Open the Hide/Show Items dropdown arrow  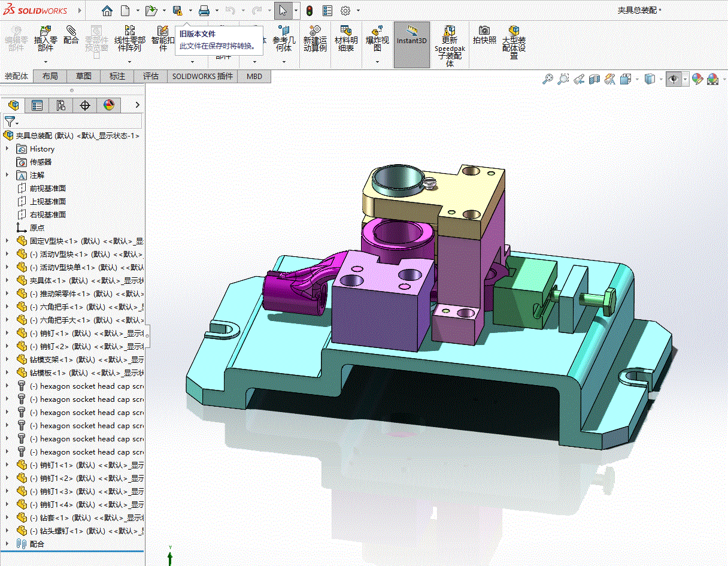[x=685, y=79]
